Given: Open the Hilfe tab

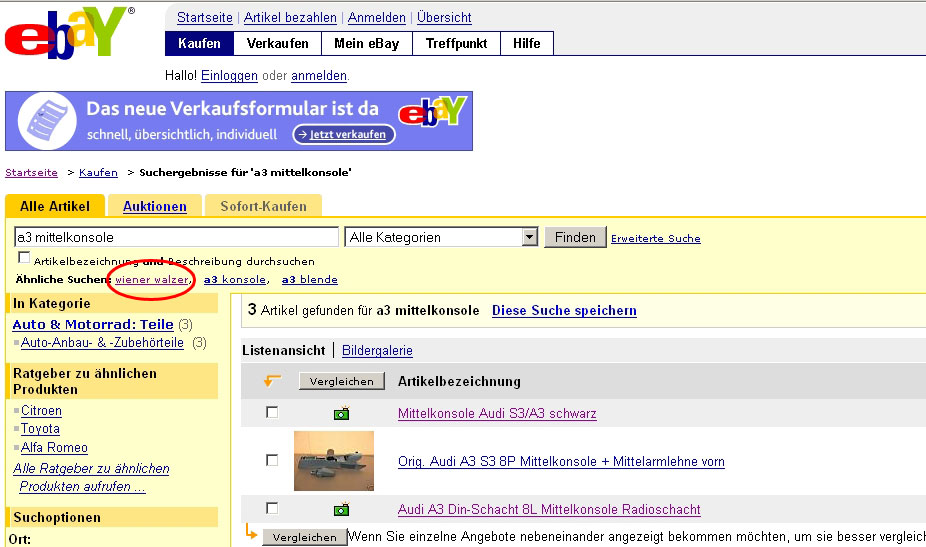Looking at the screenshot, I should click(527, 43).
